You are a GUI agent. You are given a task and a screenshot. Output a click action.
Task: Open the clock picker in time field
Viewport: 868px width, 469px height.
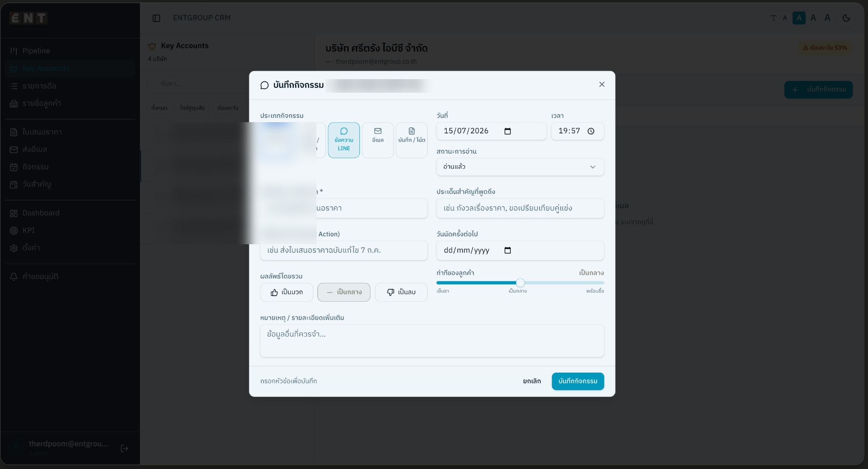click(x=591, y=131)
